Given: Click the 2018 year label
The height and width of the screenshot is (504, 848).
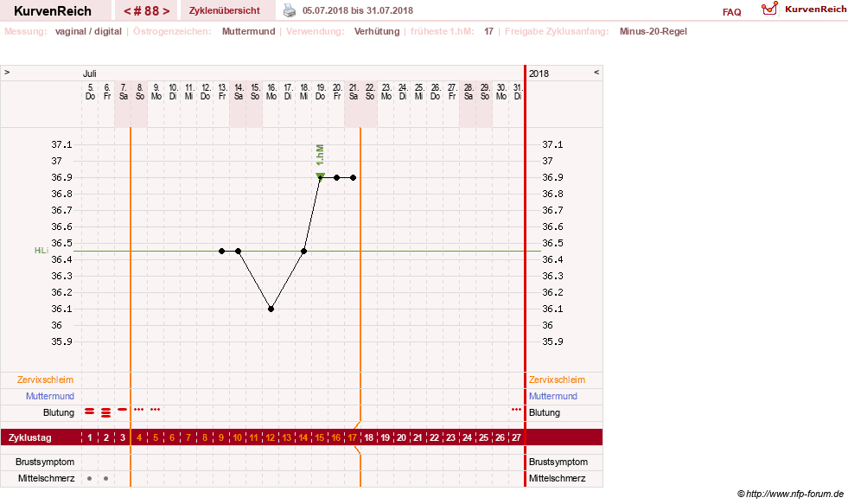Looking at the screenshot, I should pyautogui.click(x=539, y=73).
